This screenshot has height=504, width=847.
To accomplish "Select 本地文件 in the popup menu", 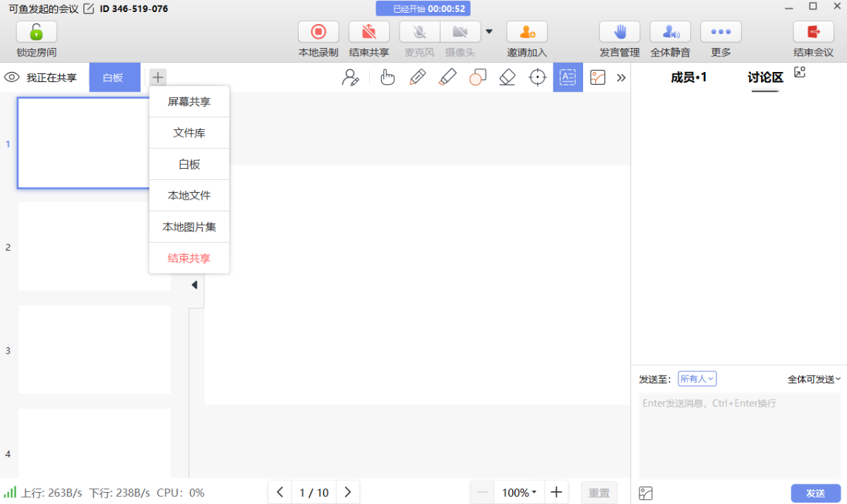I will coord(189,196).
